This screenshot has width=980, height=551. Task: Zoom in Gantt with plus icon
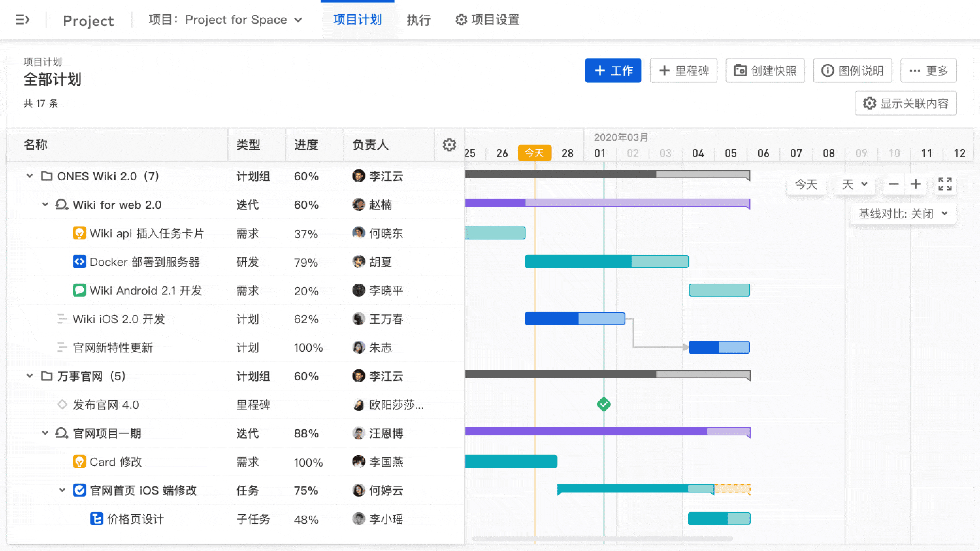[916, 184]
